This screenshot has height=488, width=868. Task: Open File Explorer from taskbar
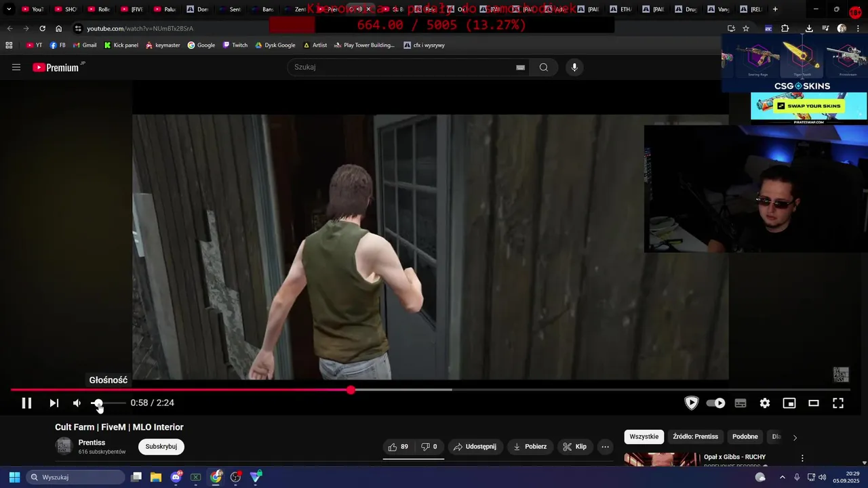[156, 477]
